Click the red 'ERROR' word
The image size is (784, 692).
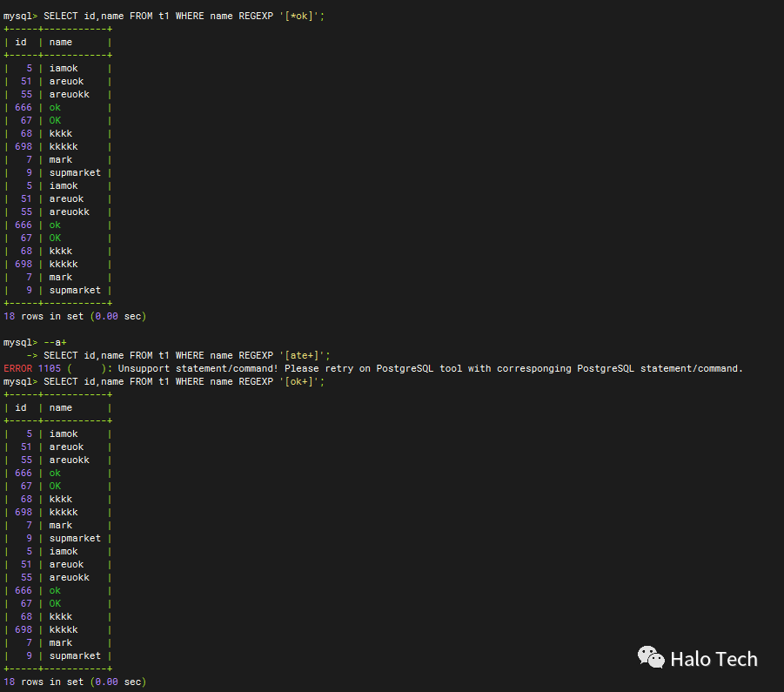tap(17, 368)
